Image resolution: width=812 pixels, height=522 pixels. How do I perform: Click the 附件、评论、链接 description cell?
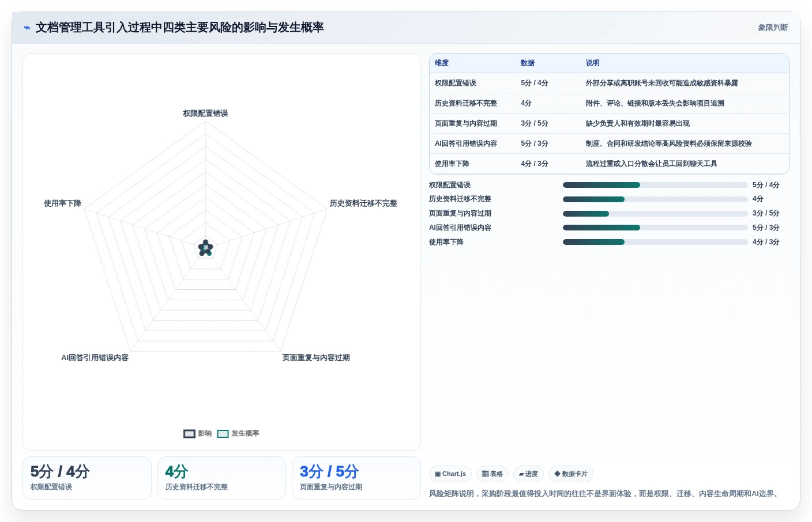(x=655, y=103)
